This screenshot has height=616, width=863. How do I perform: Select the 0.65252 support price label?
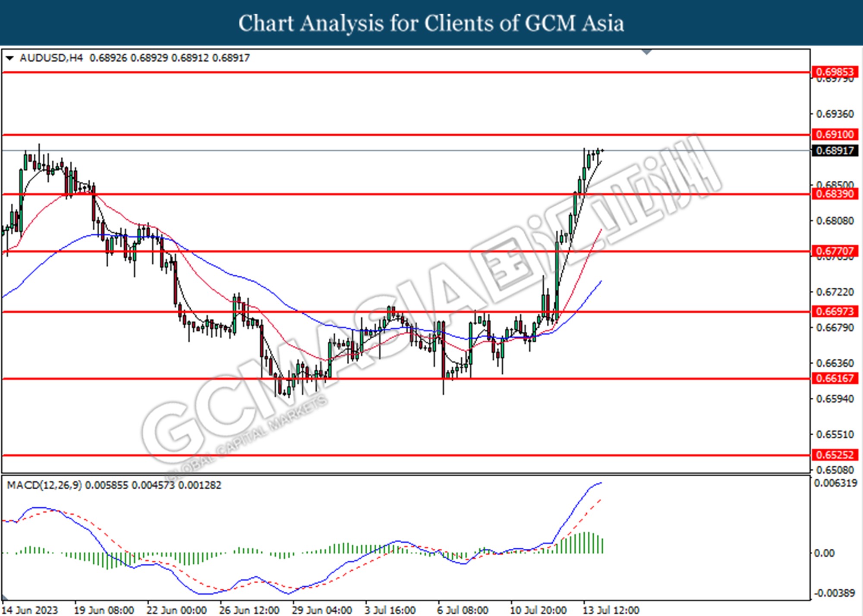(835, 455)
